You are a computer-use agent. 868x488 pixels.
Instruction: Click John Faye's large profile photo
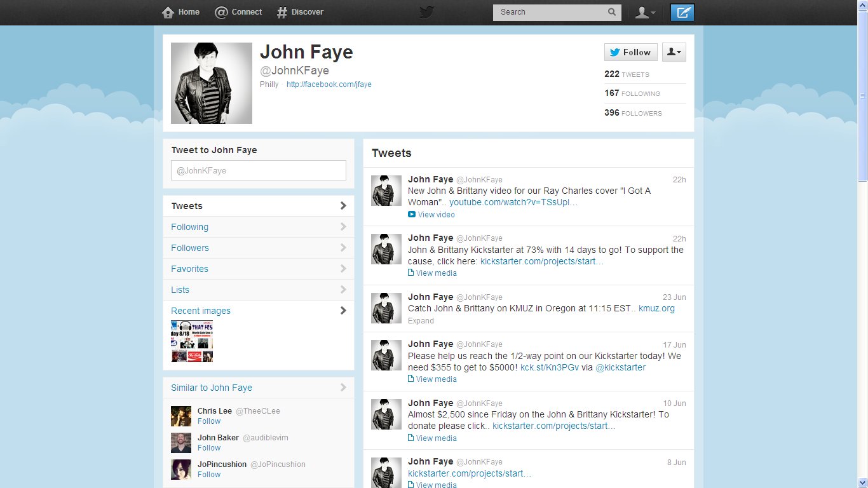click(x=212, y=83)
